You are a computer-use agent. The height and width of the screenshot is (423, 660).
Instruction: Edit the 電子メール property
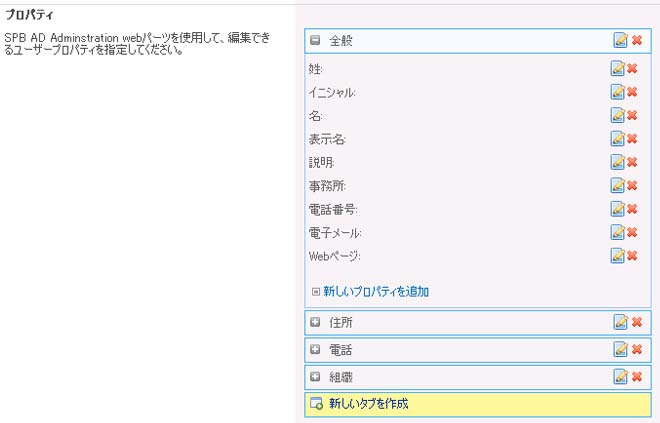tap(617, 232)
